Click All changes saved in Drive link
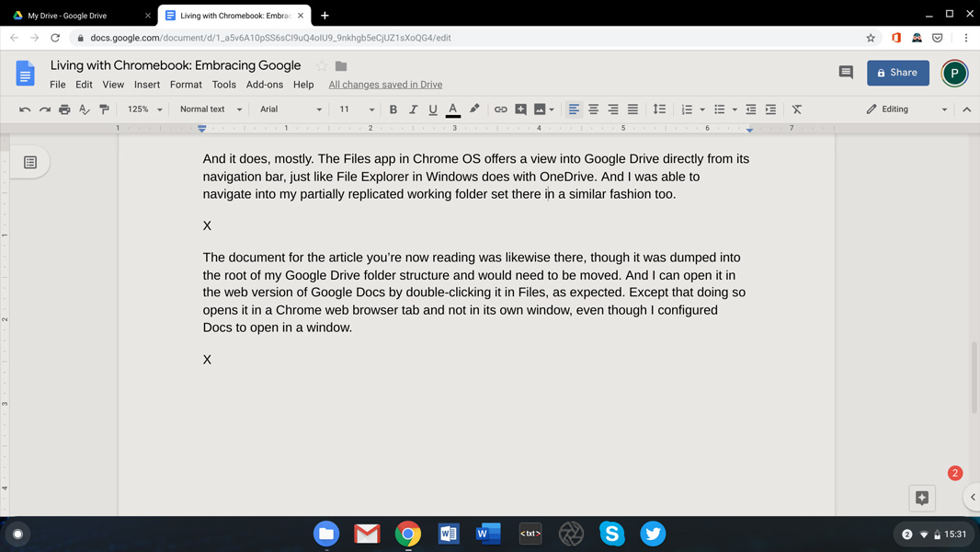 click(385, 85)
